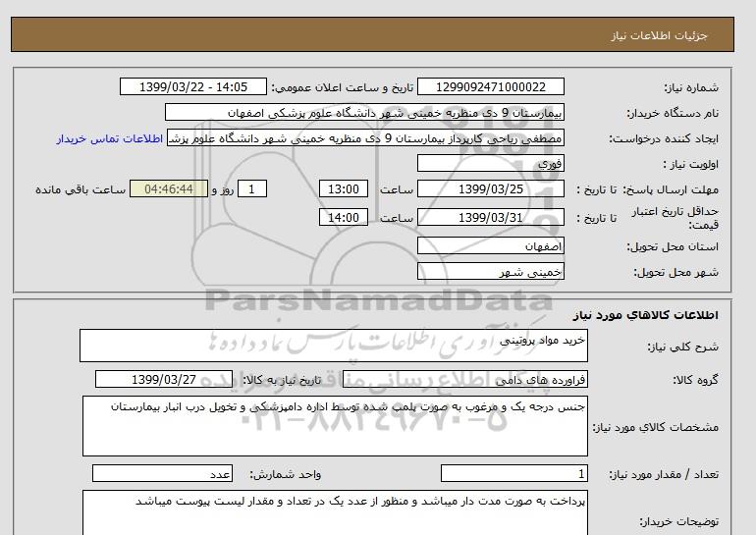This screenshot has height=535, width=756.
Task: Click the ساعت باقی مانده text
Action: [x=81, y=189]
